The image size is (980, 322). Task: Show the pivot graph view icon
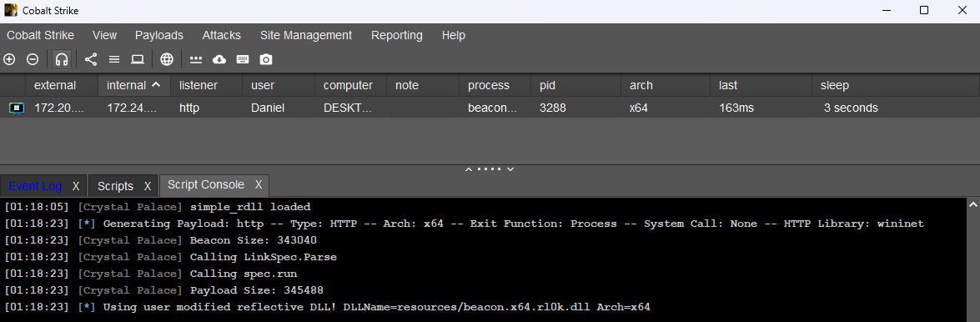tap(91, 59)
